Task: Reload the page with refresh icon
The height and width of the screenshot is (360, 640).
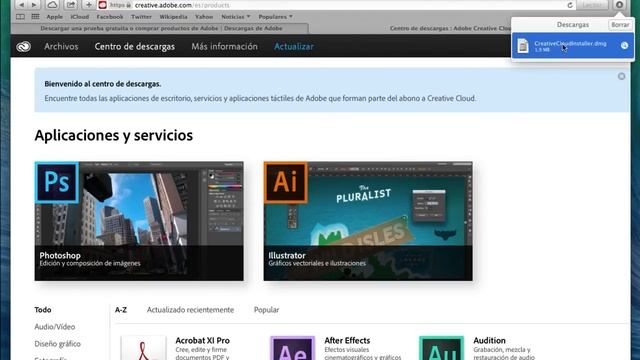Action: click(570, 5)
